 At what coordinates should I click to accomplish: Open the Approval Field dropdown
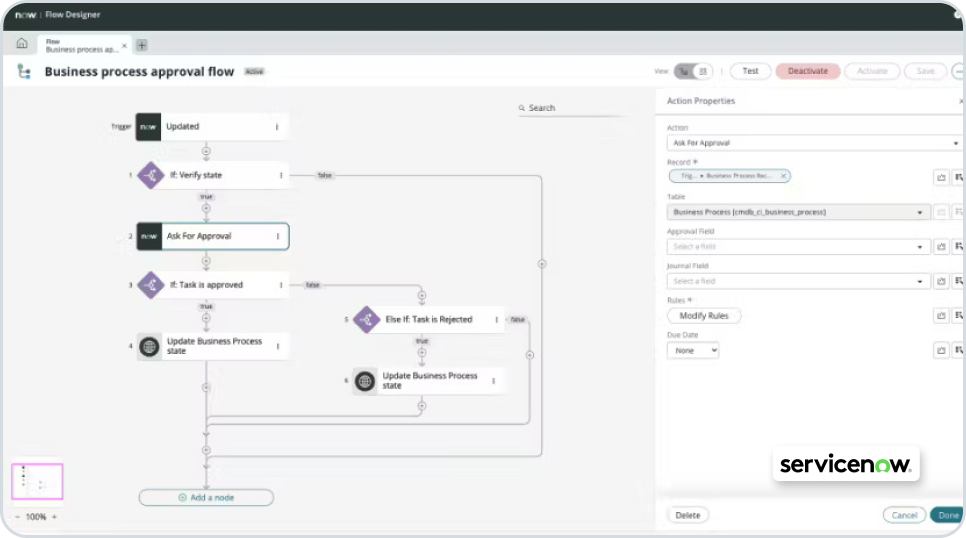[799, 246]
